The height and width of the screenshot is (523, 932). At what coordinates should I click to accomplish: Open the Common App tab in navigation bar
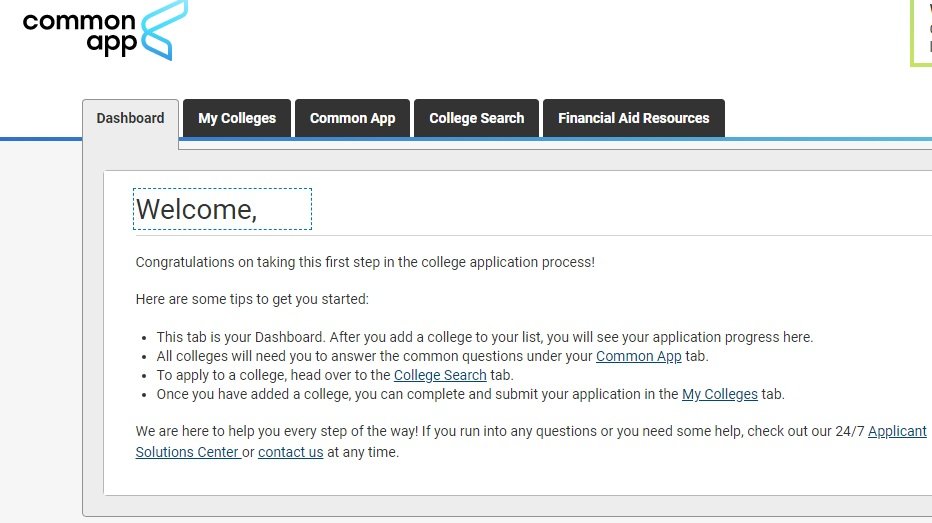(352, 118)
